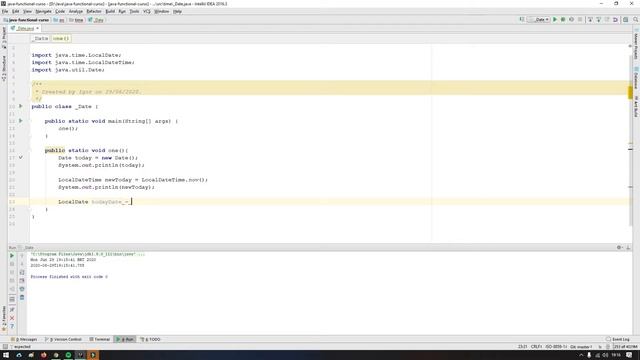Click Run with Coverage toolbar icon
Viewport: 640px width, 360px height.
[571, 20]
